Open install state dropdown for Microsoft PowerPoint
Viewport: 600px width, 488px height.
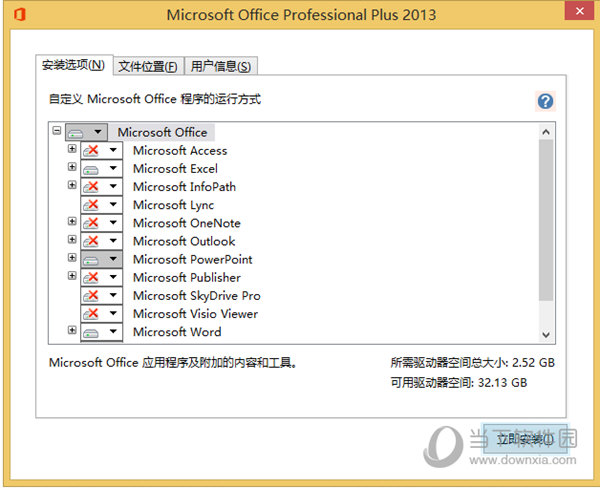[x=101, y=259]
